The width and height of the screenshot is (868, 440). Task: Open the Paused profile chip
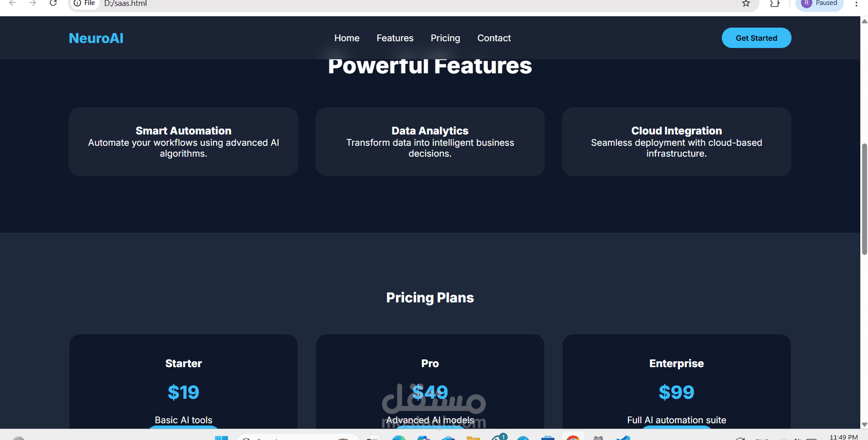pyautogui.click(x=819, y=4)
